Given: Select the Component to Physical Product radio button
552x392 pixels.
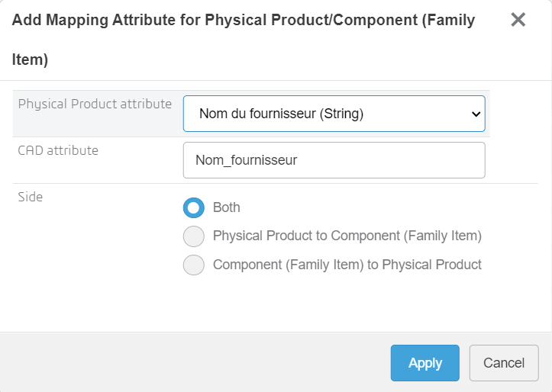Looking at the screenshot, I should point(194,265).
